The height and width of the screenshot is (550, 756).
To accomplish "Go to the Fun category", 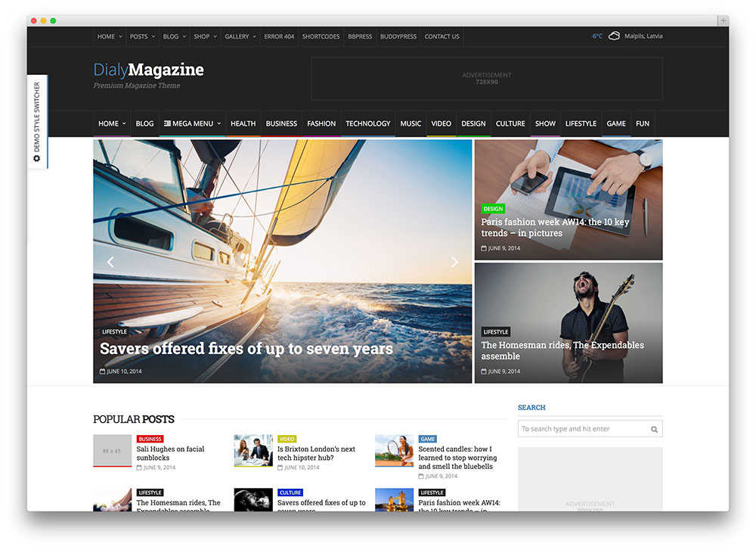I will [x=642, y=123].
